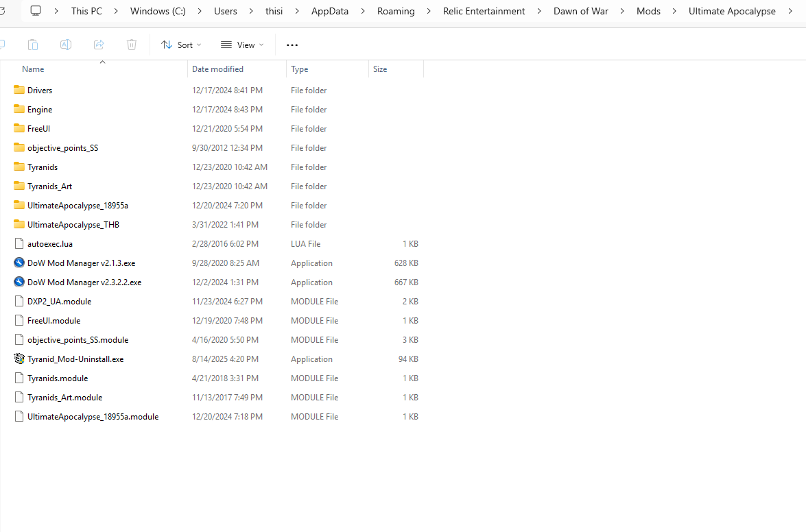
Task: Expand the chevron after Mods breadcrumb
Action: pos(674,11)
